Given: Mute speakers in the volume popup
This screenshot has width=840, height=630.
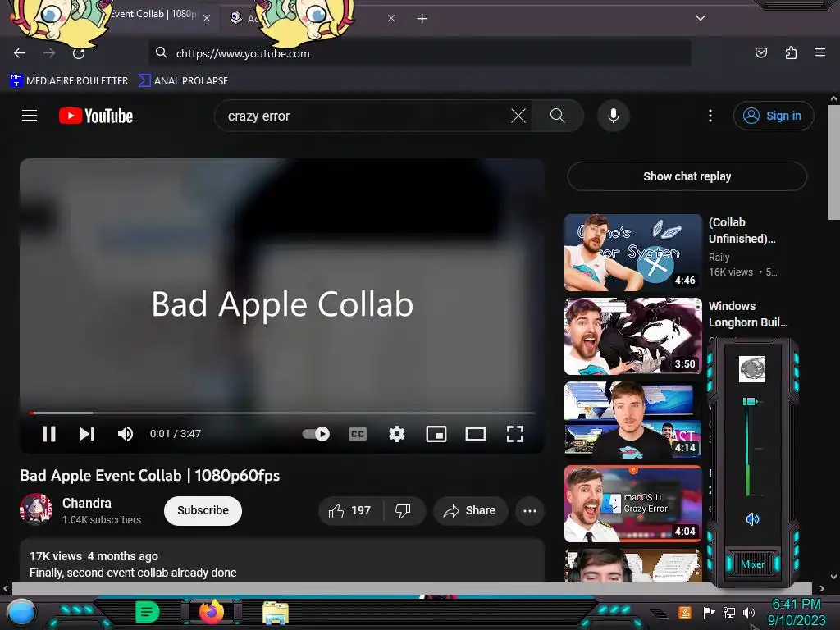Looking at the screenshot, I should (x=753, y=518).
